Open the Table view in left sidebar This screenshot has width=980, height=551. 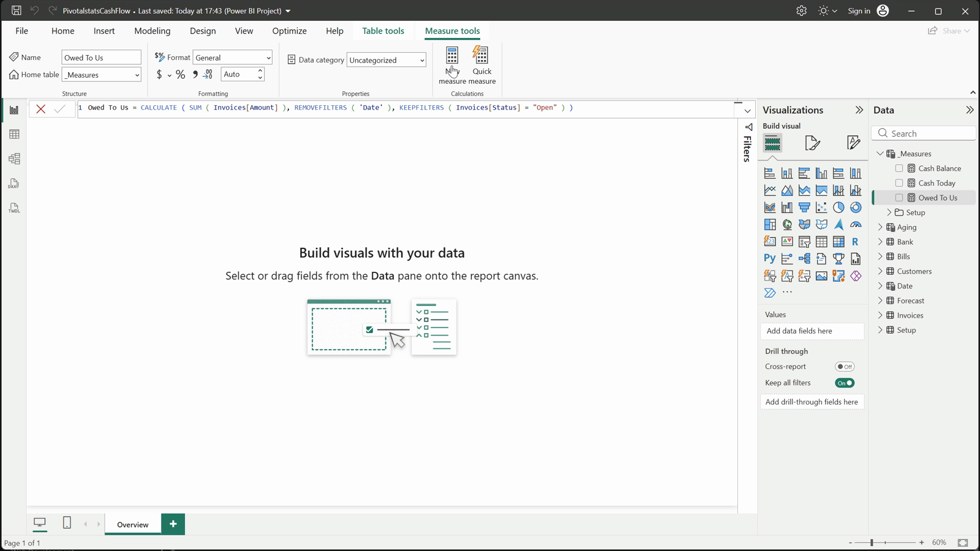click(14, 134)
